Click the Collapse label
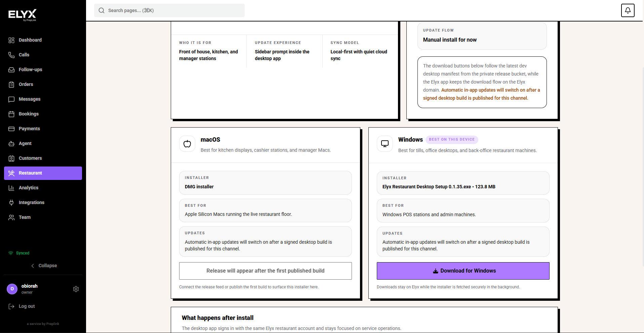644x333 pixels. tap(48, 266)
